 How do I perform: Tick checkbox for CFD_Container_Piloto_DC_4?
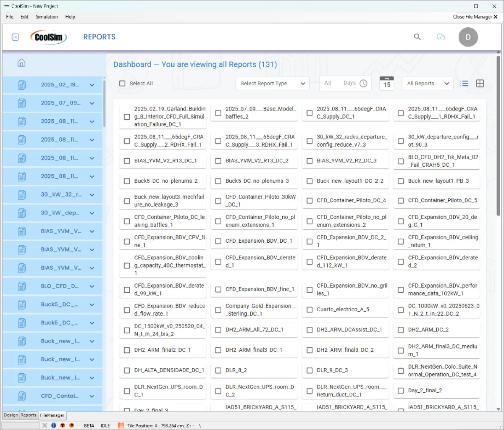310,201
